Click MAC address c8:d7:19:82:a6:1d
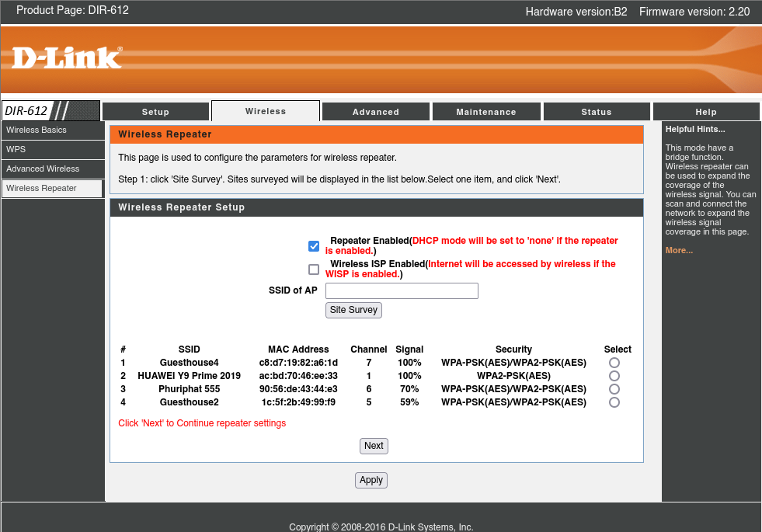Image resolution: width=762 pixels, height=532 pixels. (x=298, y=363)
